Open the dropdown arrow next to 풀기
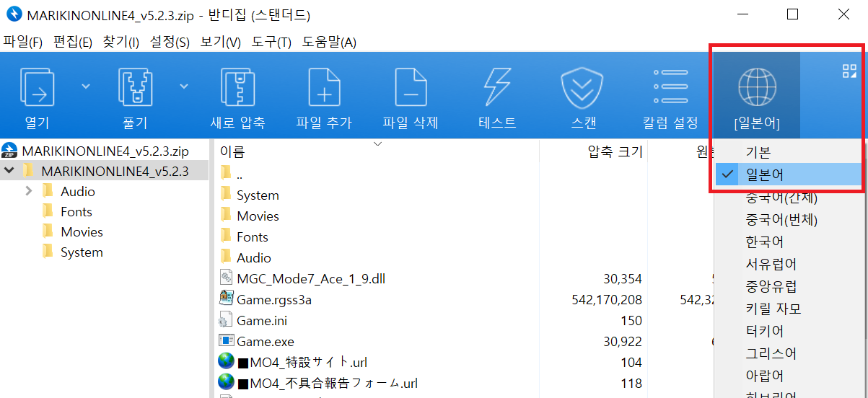This screenshot has height=398, width=868. pos(183,87)
